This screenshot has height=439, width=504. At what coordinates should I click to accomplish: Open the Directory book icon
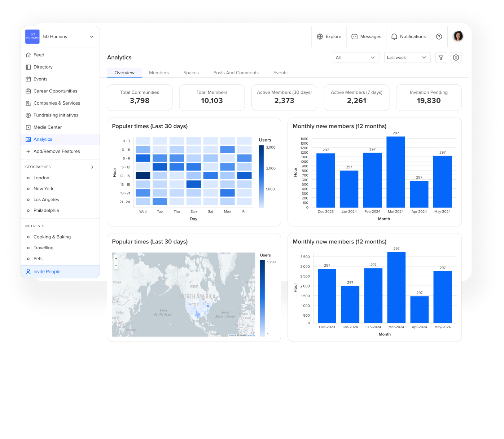coord(28,67)
